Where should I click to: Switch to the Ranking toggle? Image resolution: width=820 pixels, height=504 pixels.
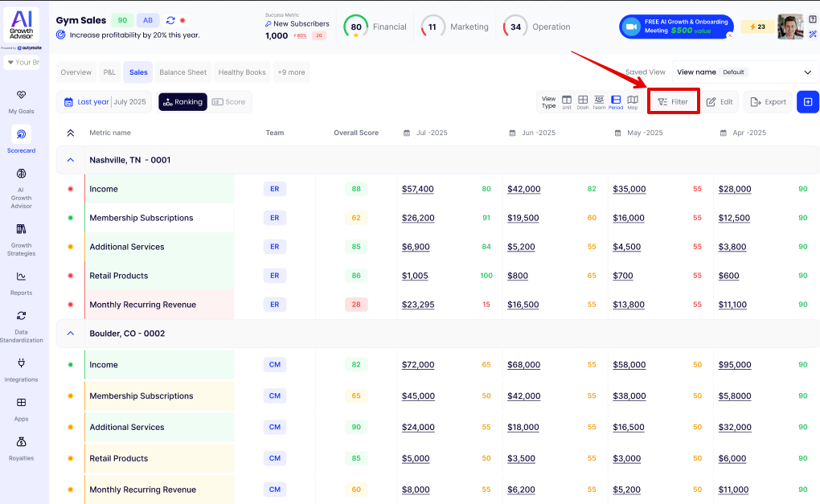click(x=182, y=102)
